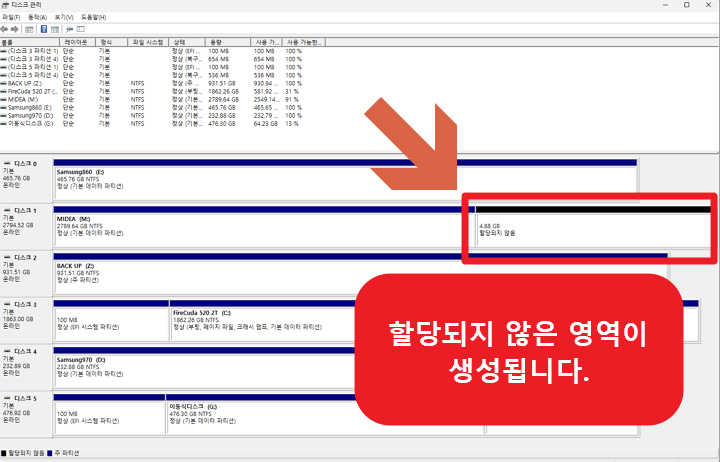Sort by the 파일 시스템 column header

[148, 42]
